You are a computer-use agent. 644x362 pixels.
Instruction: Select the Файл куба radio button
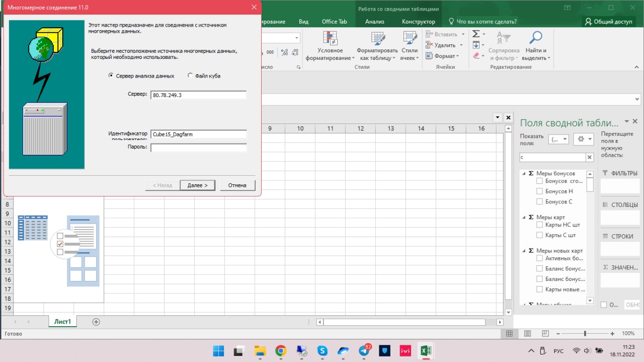[190, 76]
